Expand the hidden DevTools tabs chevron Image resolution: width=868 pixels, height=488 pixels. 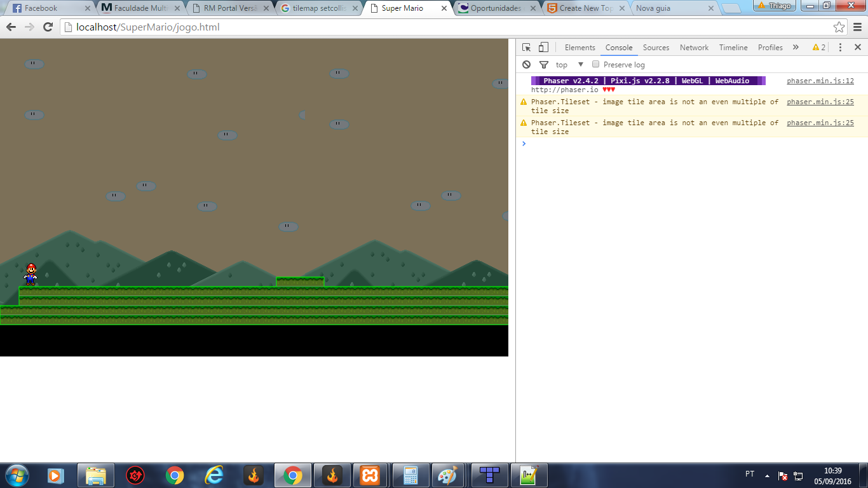tap(796, 48)
